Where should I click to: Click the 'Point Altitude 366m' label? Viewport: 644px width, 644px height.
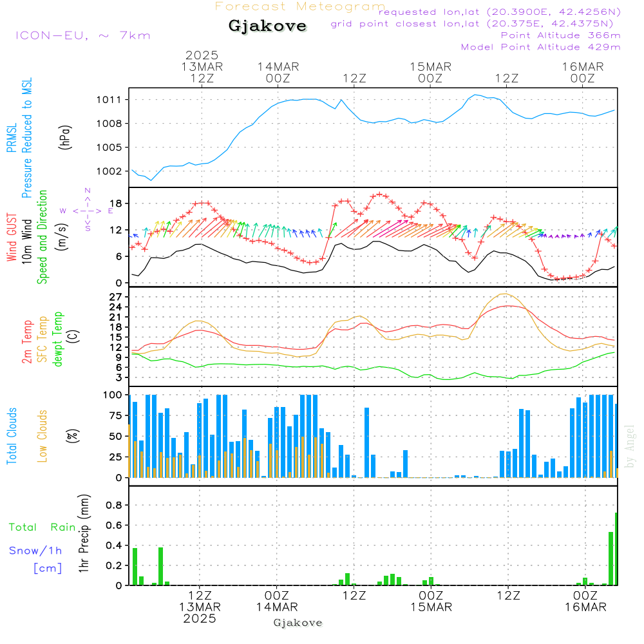click(x=561, y=35)
